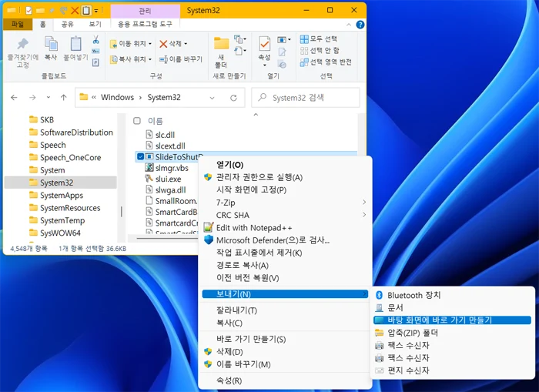Click the red X Delete button in ribbon
This screenshot has width=539, height=392.
(x=173, y=44)
